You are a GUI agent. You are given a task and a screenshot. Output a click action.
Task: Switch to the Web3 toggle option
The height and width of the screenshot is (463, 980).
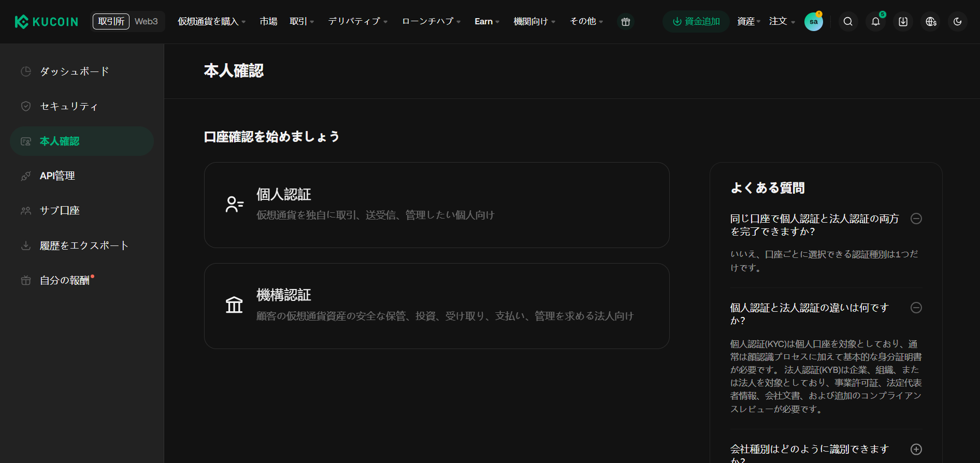(146, 22)
